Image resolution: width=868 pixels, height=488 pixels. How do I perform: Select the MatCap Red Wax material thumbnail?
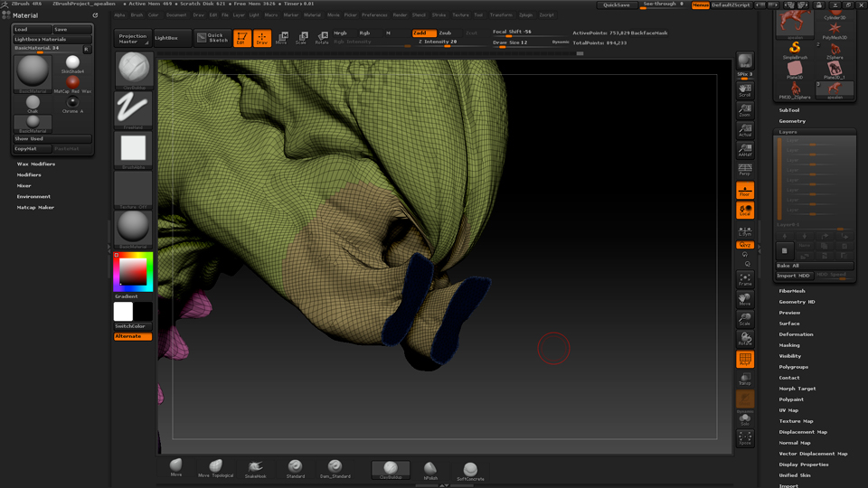click(73, 82)
